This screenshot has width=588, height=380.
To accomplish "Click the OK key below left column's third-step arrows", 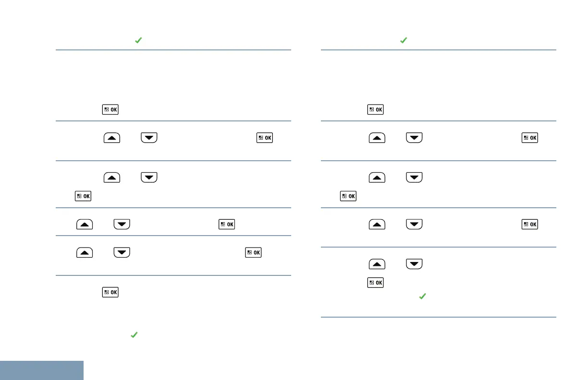I will (84, 196).
